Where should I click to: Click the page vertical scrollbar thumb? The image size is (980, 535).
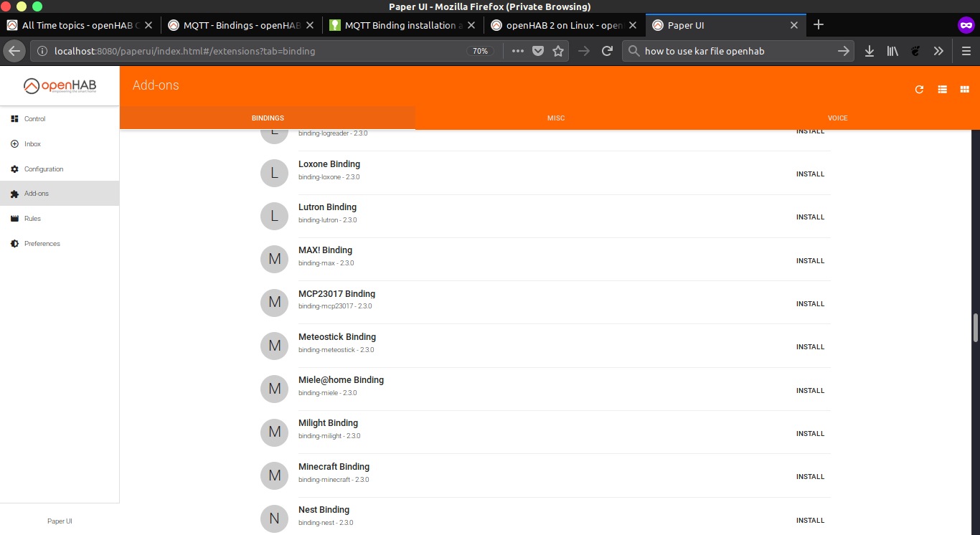coord(975,328)
